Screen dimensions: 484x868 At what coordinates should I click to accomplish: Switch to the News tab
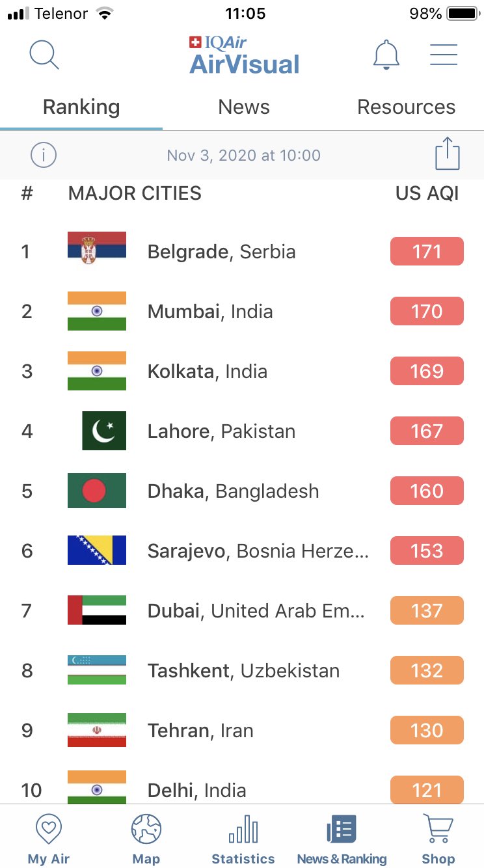(x=244, y=107)
